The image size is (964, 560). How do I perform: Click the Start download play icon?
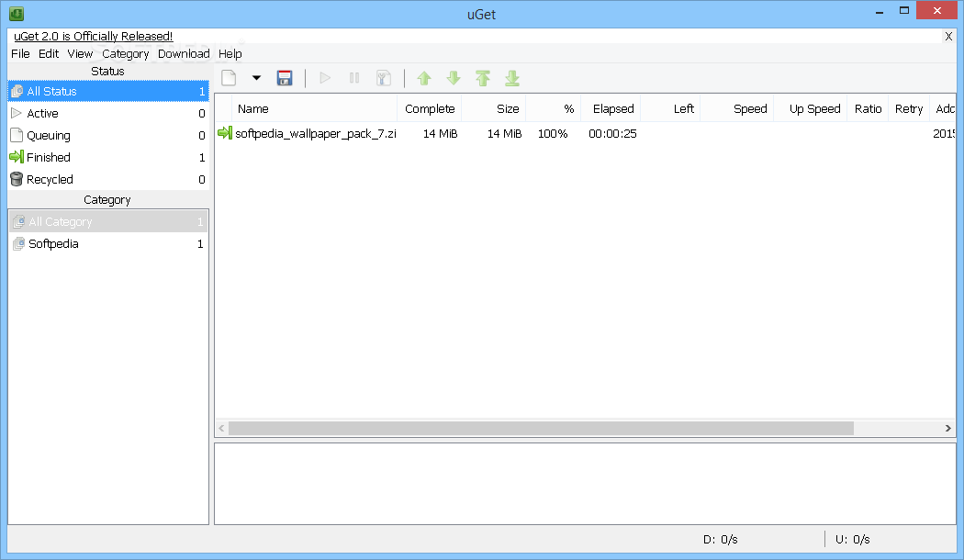point(325,78)
